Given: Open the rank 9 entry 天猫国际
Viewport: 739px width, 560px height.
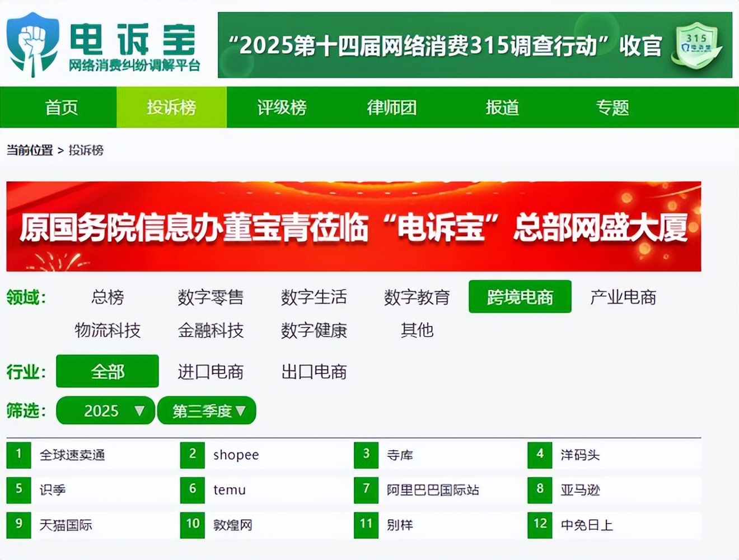Looking at the screenshot, I should pyautogui.click(x=66, y=525).
